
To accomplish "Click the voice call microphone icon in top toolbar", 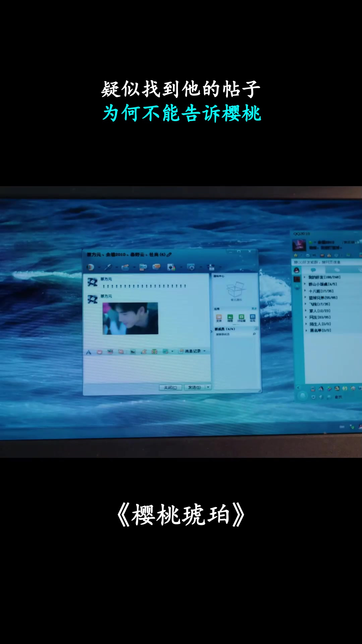I will (108, 267).
